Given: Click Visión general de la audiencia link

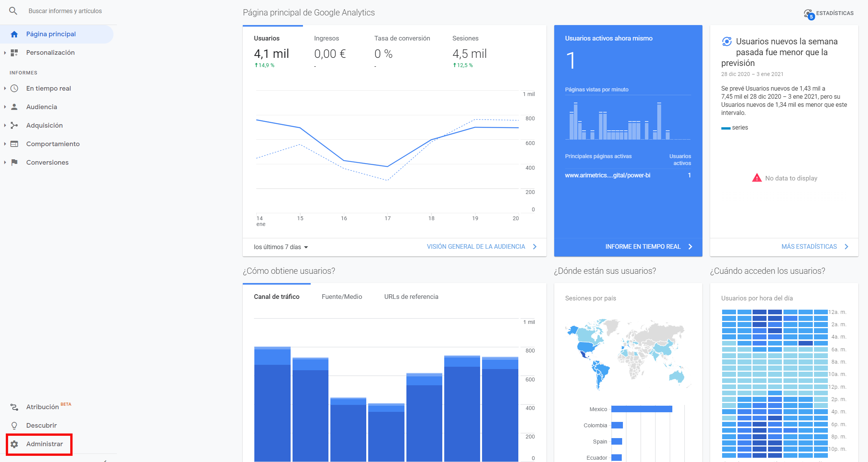Looking at the screenshot, I should point(476,246).
